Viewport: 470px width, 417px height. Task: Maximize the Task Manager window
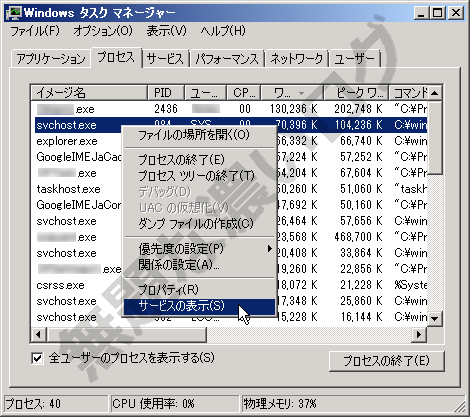pos(437,13)
